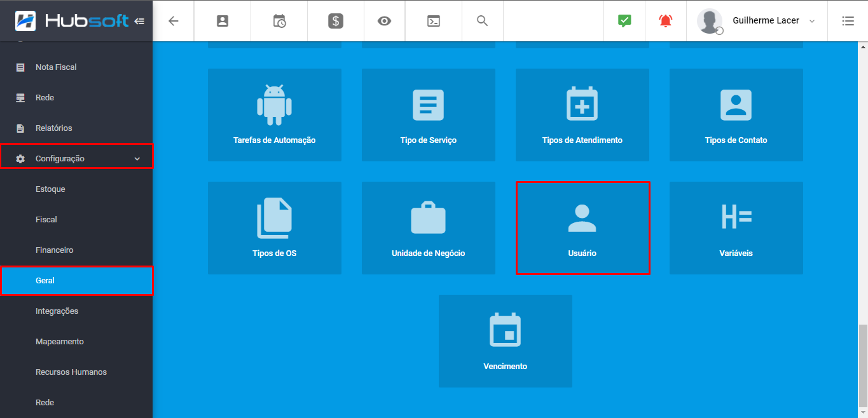Open Tipo de Serviço label
The image size is (868, 418).
429,140
